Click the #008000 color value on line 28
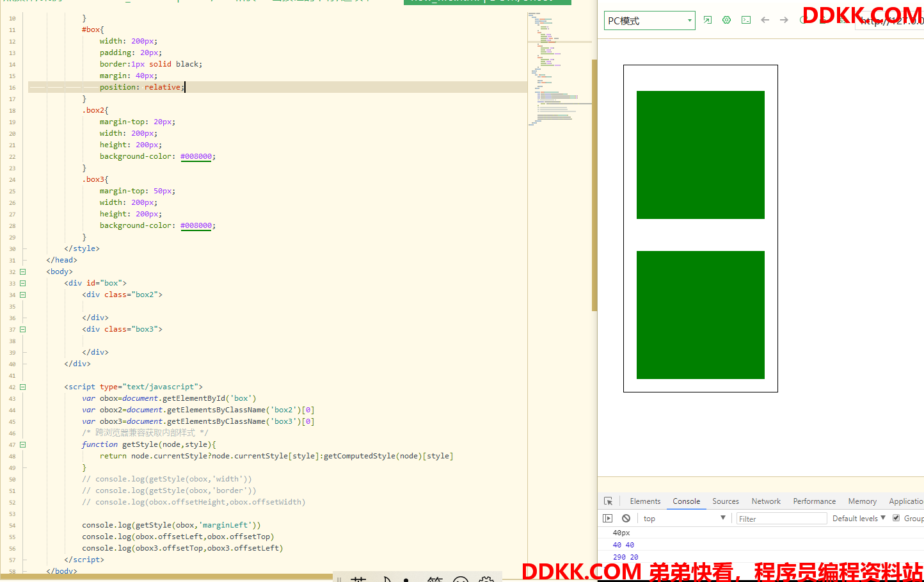Image resolution: width=924 pixels, height=582 pixels. coord(196,225)
